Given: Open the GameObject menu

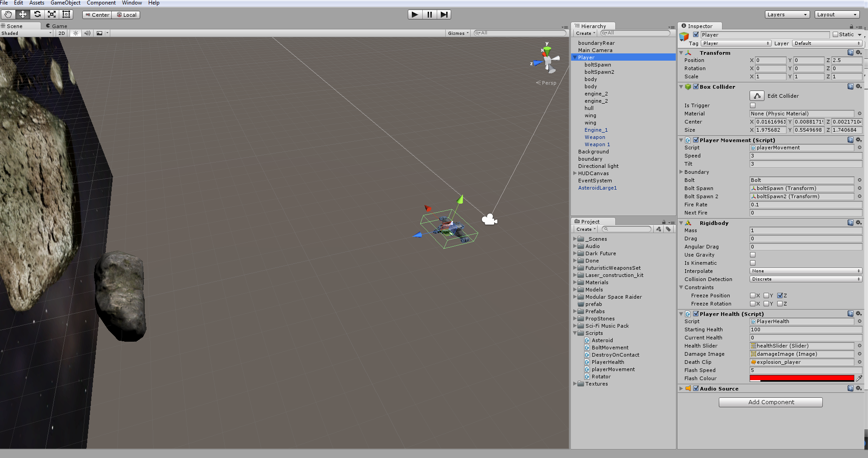Looking at the screenshot, I should click(x=66, y=3).
